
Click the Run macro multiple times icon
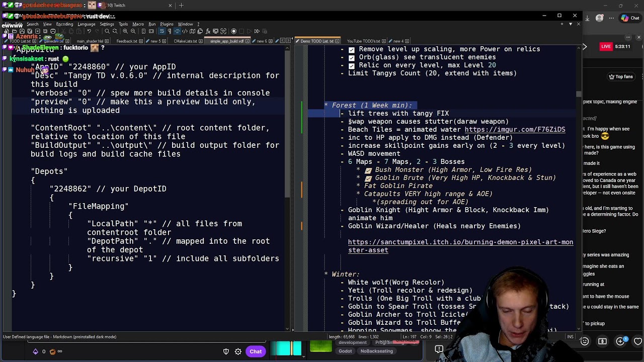pyautogui.click(x=257, y=31)
